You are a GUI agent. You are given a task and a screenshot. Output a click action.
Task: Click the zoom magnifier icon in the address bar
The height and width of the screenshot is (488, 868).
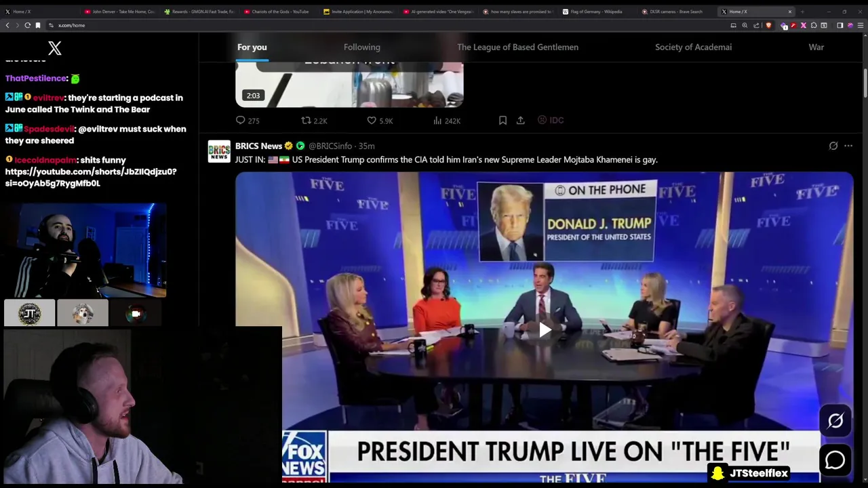click(745, 25)
